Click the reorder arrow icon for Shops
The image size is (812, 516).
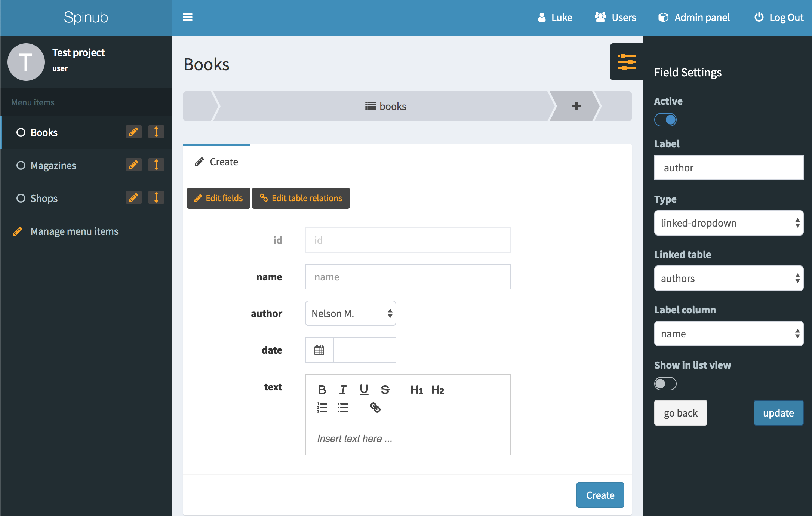pos(156,198)
